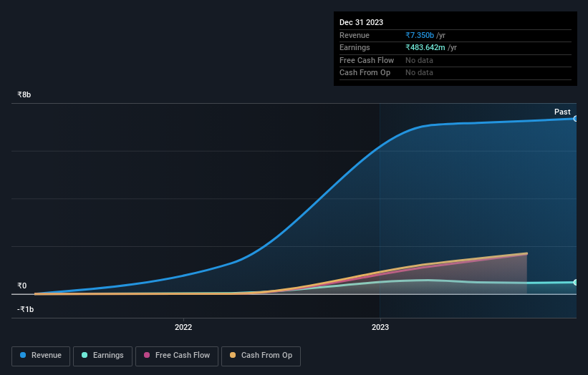Screen dimensions: 588x375
Task: Click the Earnings row label in tooltip
Action: pyautogui.click(x=355, y=47)
